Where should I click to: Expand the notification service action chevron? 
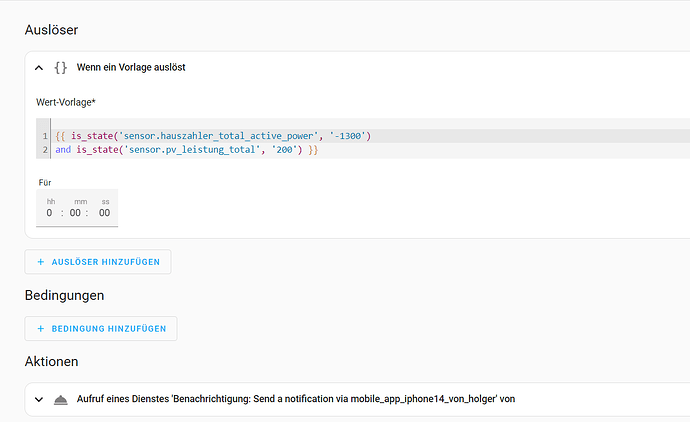click(x=39, y=400)
